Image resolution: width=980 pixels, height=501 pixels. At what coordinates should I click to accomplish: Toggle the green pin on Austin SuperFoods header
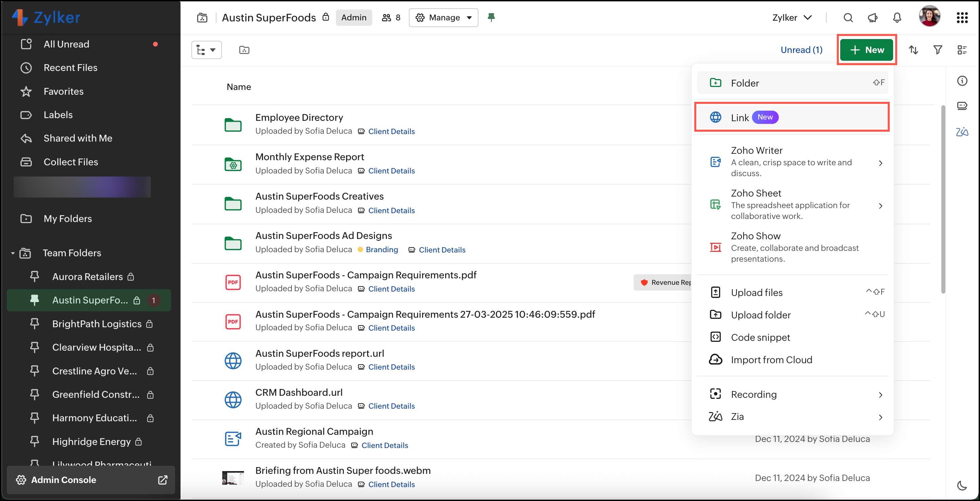491,18
